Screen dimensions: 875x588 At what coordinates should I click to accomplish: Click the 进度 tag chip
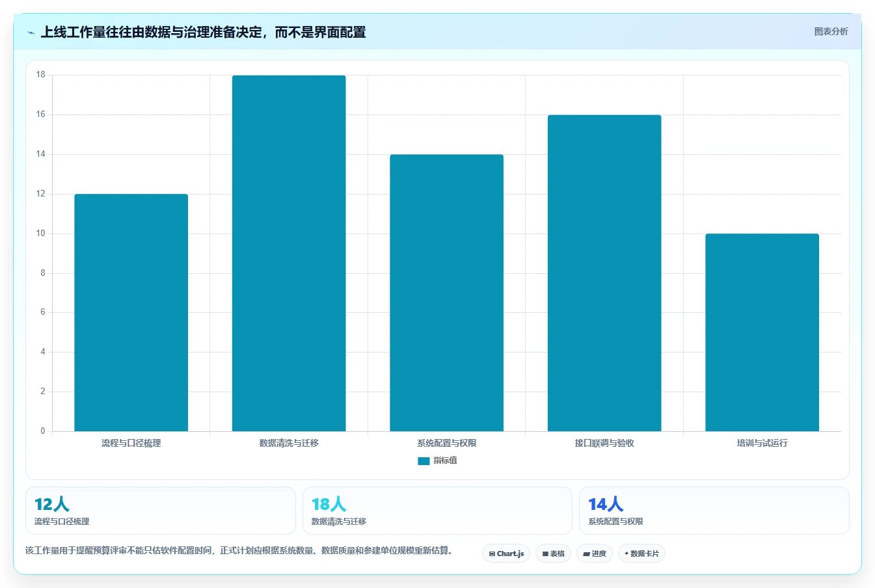click(x=595, y=554)
